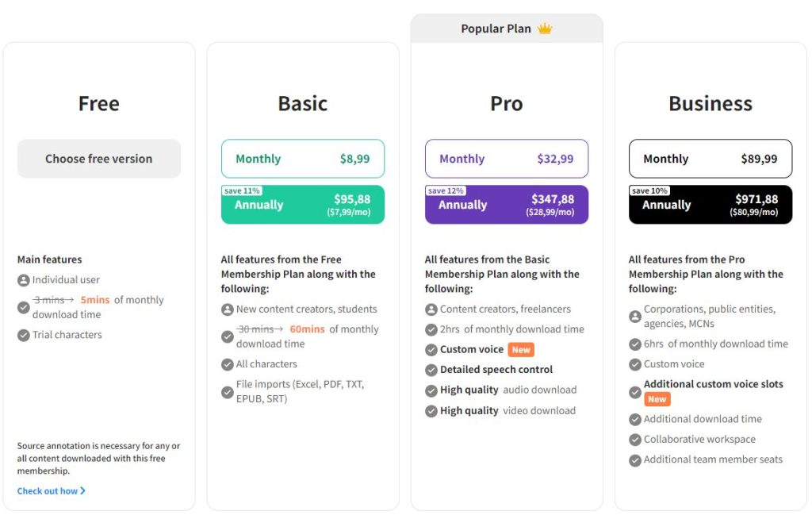
Task: Click the crown icon beside Popular Plan
Action: click(x=545, y=27)
